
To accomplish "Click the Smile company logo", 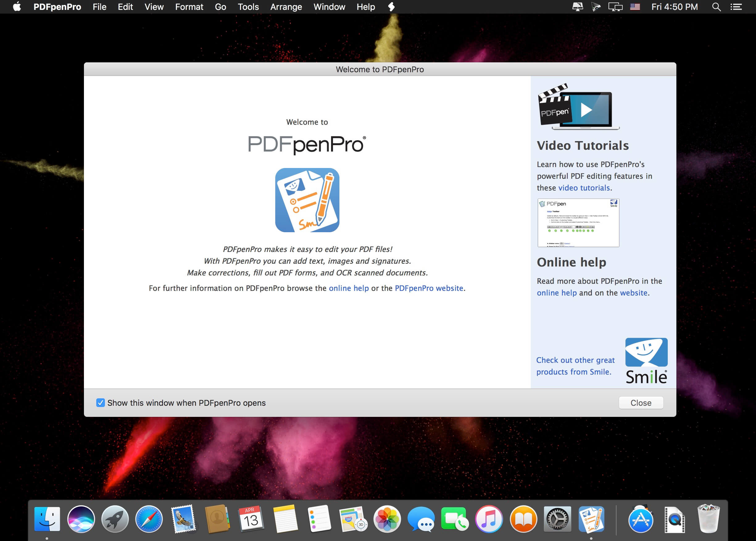I will point(646,361).
